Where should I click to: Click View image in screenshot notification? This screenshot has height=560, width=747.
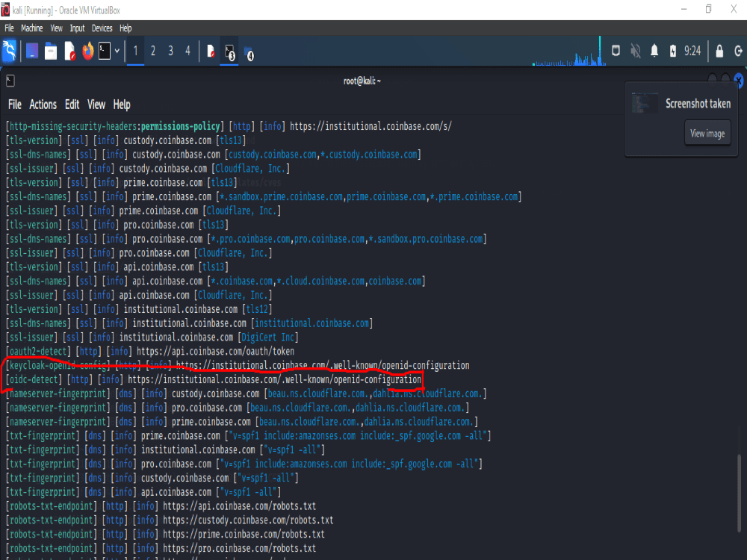point(707,134)
